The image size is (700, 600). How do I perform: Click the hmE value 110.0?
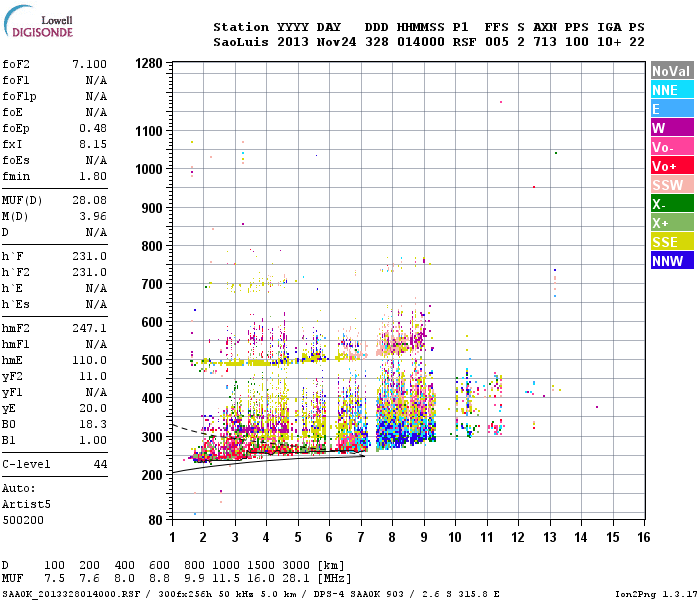[90, 360]
